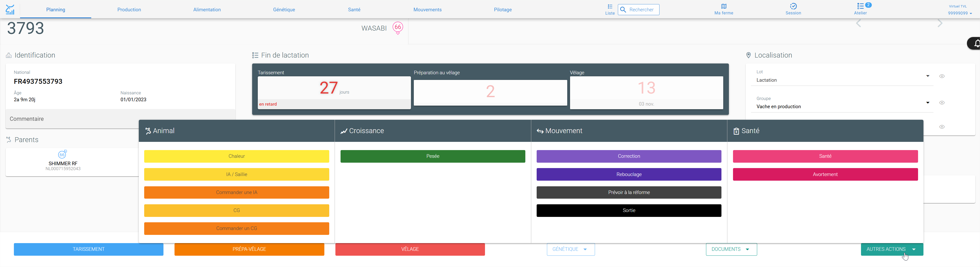Expand the Groupe dropdown
This screenshot has width=980, height=267.
pyautogui.click(x=928, y=103)
